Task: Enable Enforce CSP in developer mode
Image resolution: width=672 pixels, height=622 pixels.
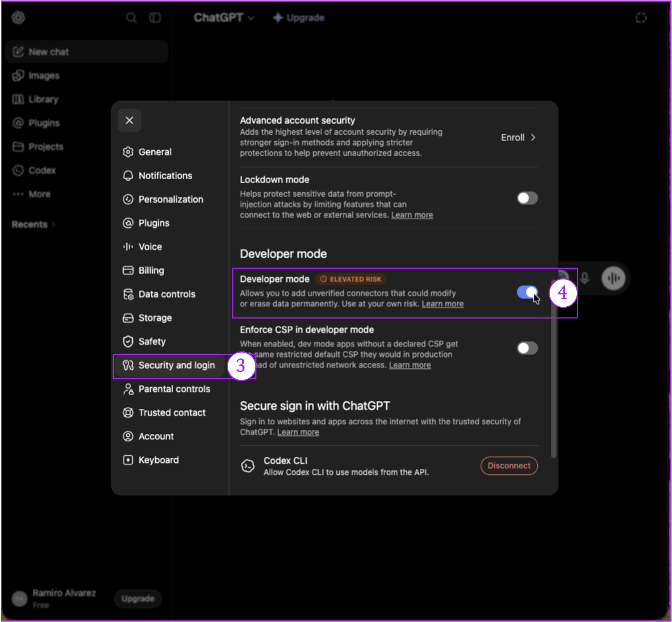Action: (x=527, y=348)
